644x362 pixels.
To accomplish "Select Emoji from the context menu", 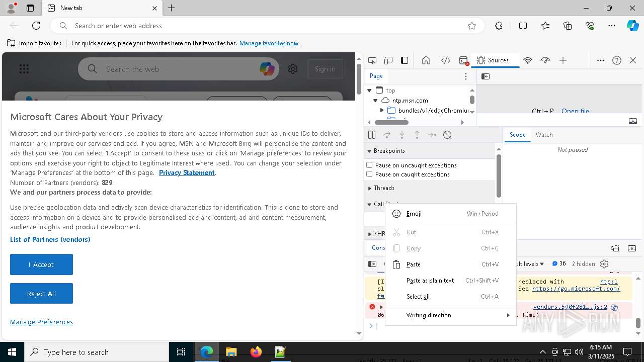I will (451, 214).
